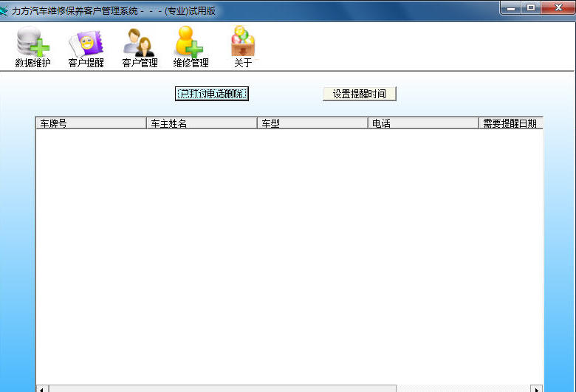576x392 pixels.
Task: Open the 数据维护 data maintenance tool
Action: (x=32, y=47)
